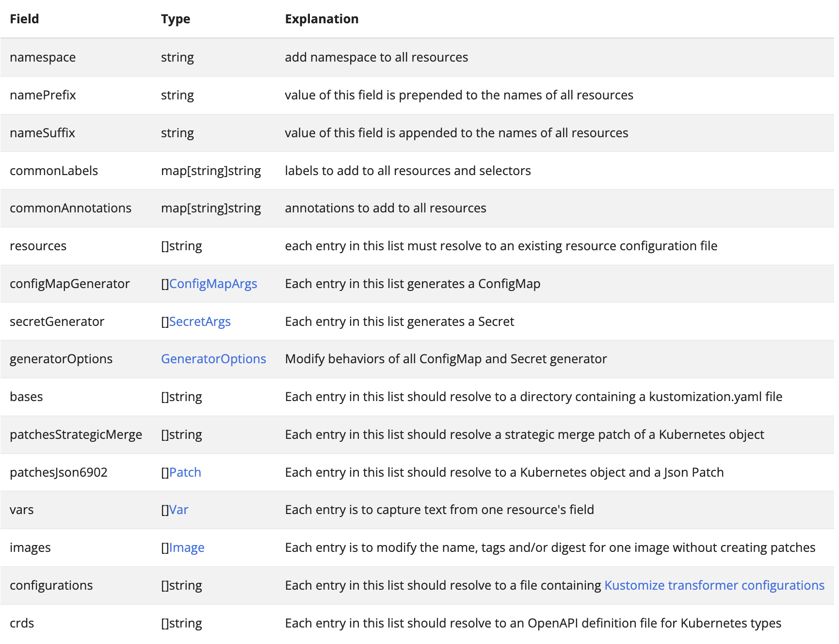Select the nameSuffix field name
The width and height of the screenshot is (839, 644).
tap(42, 133)
